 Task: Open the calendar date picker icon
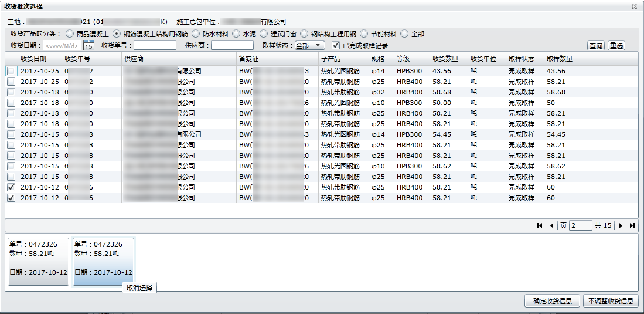click(88, 46)
